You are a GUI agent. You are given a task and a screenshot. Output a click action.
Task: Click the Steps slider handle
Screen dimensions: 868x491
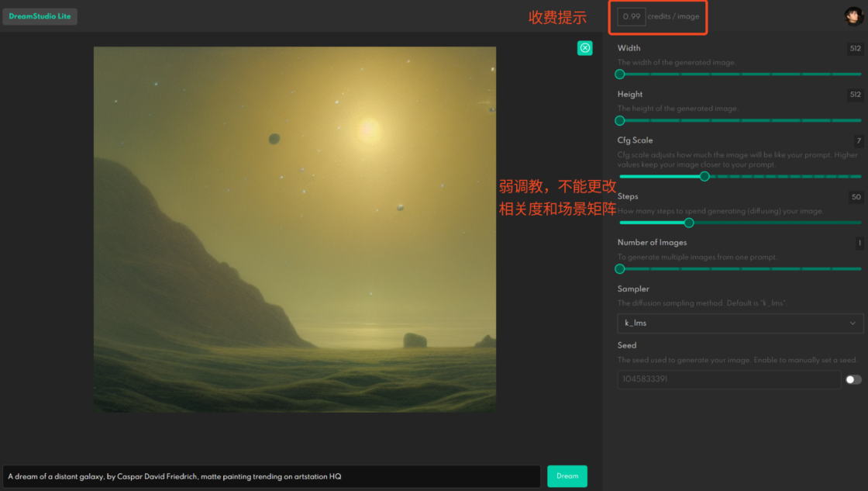click(x=688, y=223)
